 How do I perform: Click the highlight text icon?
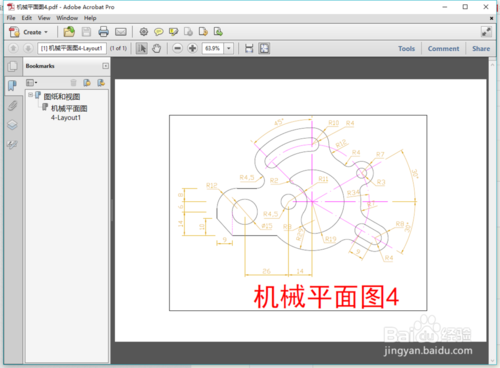pos(173,32)
